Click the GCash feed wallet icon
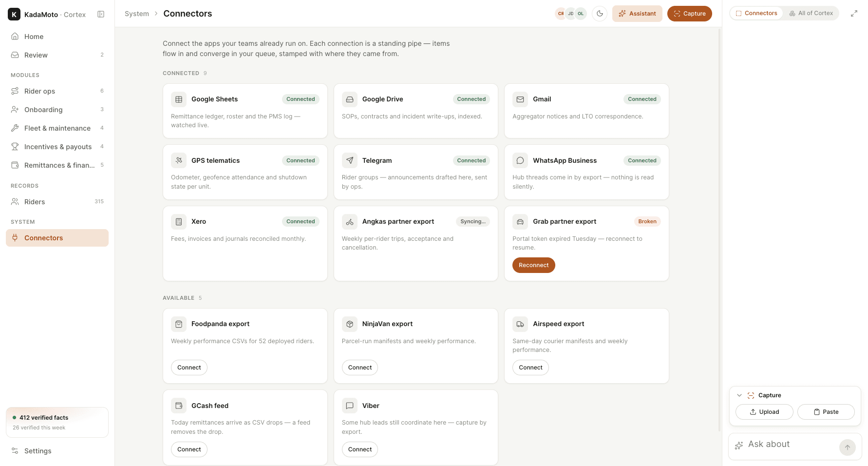Screen dimensions: 868x466 click(x=179, y=406)
